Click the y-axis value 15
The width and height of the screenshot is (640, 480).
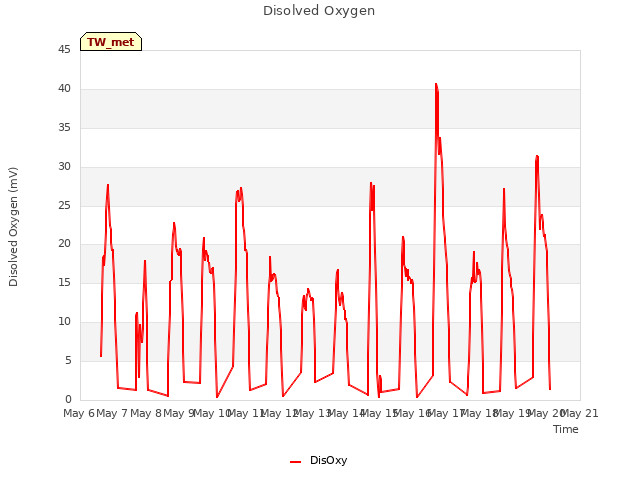coord(64,282)
